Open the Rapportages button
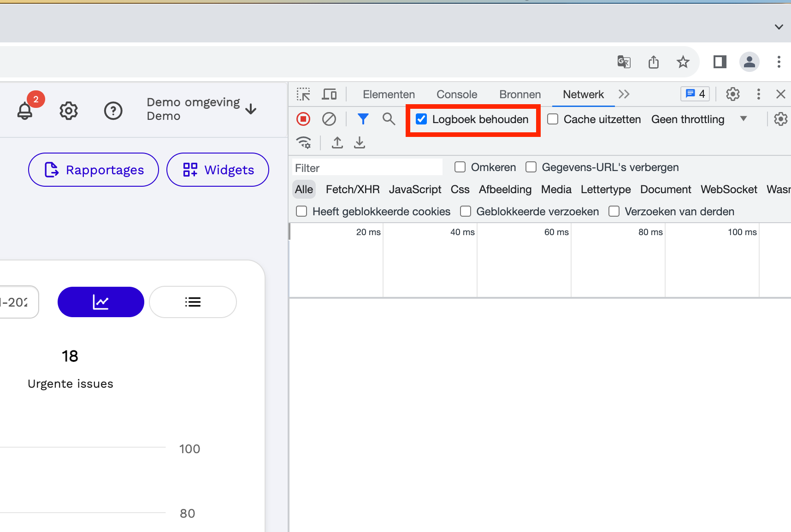791x532 pixels. click(94, 170)
